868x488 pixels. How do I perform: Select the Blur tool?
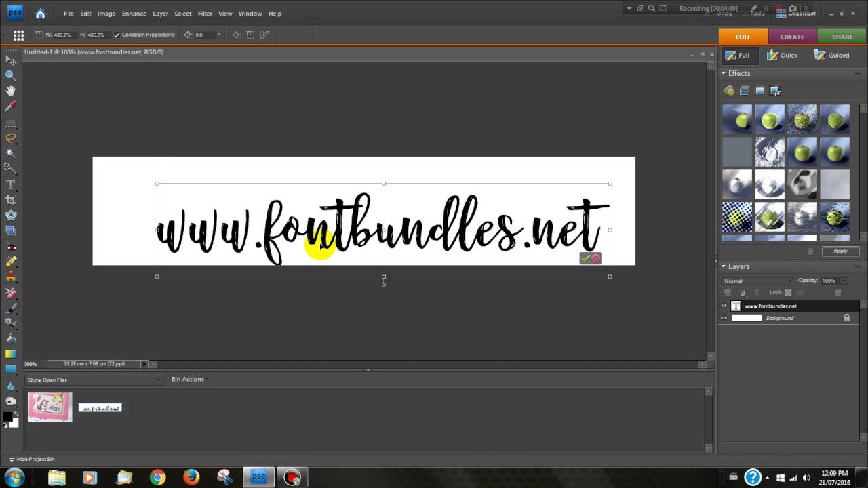tap(11, 386)
